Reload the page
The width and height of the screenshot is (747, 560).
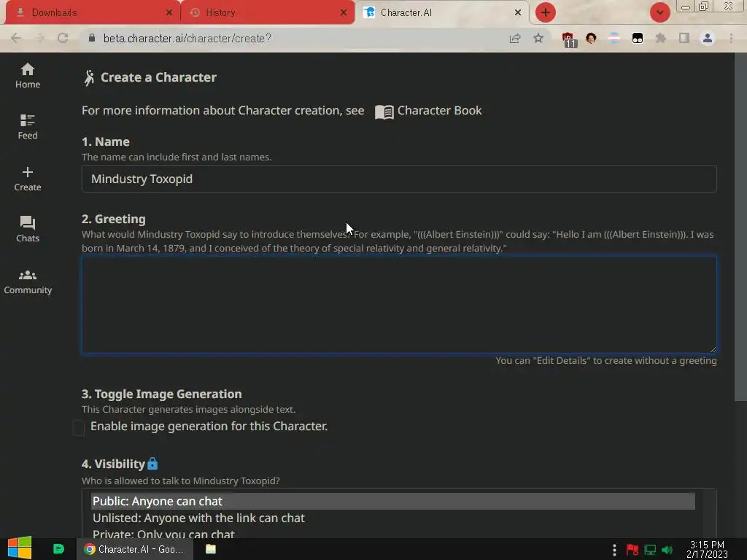pos(63,38)
